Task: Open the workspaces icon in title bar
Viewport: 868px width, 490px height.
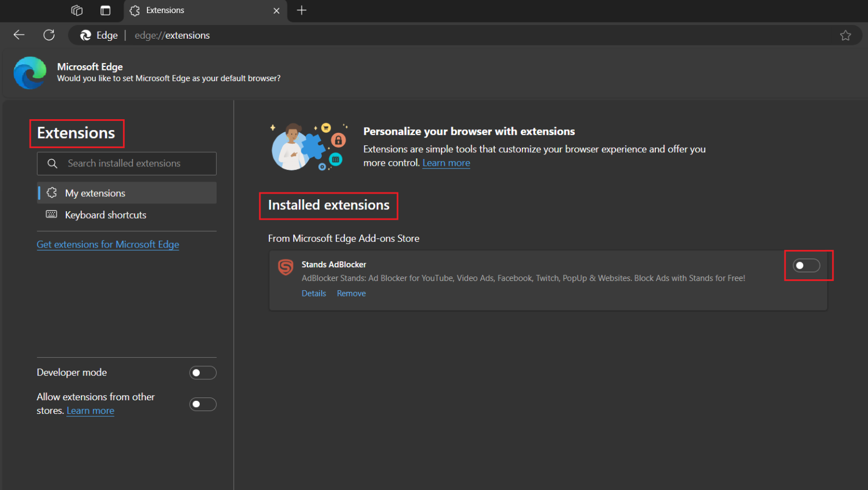Action: pyautogui.click(x=77, y=10)
